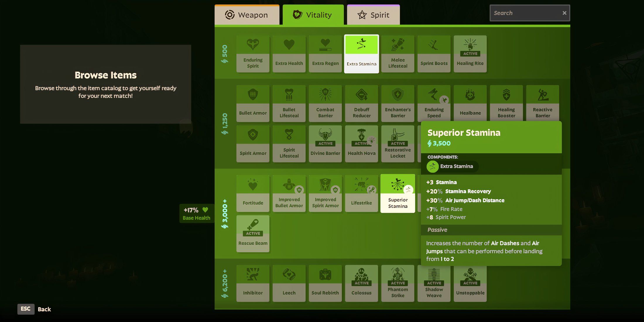Choose the Rescue Beam active item

(253, 234)
